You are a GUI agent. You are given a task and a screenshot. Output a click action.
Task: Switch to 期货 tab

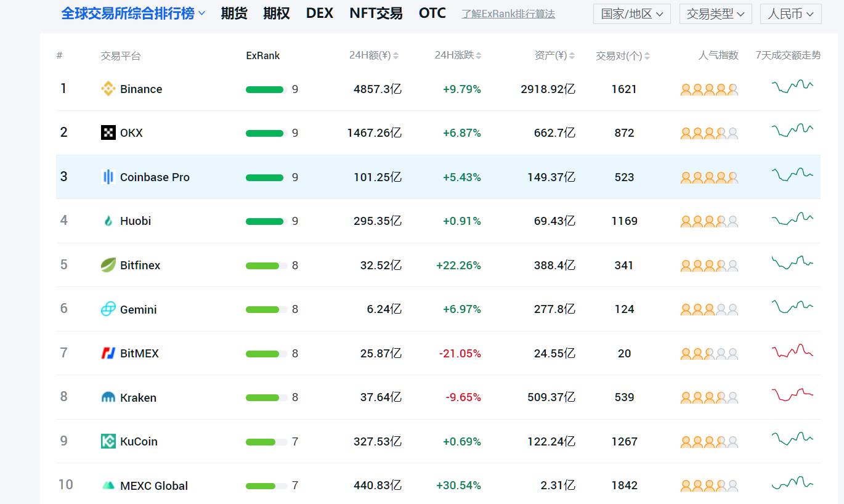click(x=234, y=13)
